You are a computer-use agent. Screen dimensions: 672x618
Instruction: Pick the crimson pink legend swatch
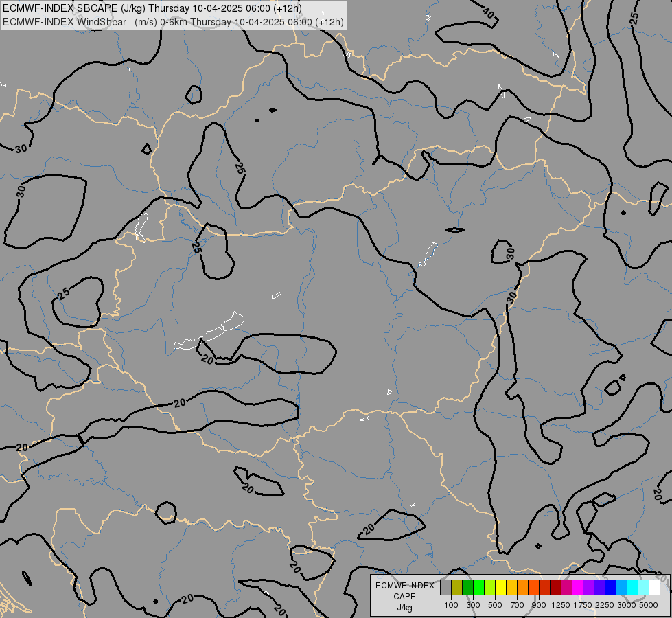tap(566, 588)
